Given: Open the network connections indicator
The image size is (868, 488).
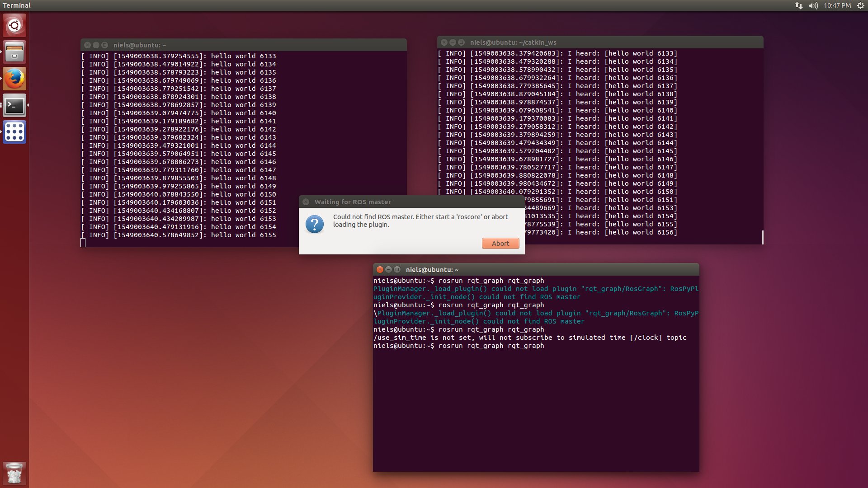Looking at the screenshot, I should [x=798, y=5].
